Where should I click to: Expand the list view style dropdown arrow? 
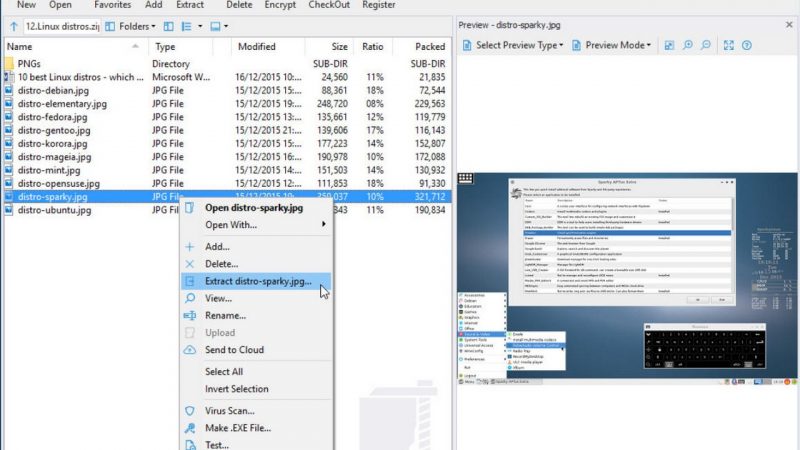[200, 27]
